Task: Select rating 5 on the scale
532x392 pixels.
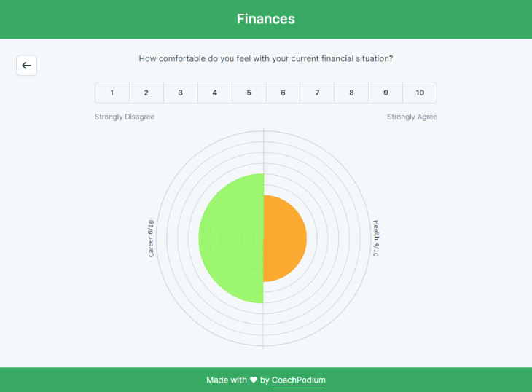Action: click(x=249, y=93)
